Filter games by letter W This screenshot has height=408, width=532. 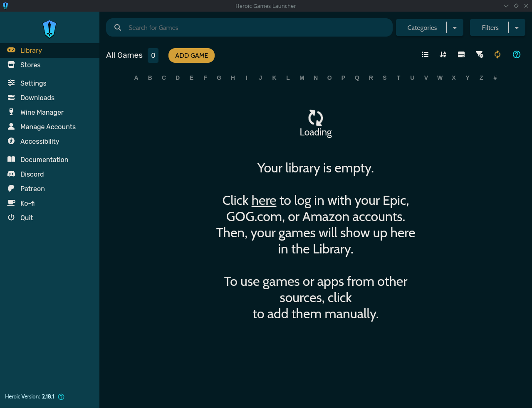(x=440, y=78)
